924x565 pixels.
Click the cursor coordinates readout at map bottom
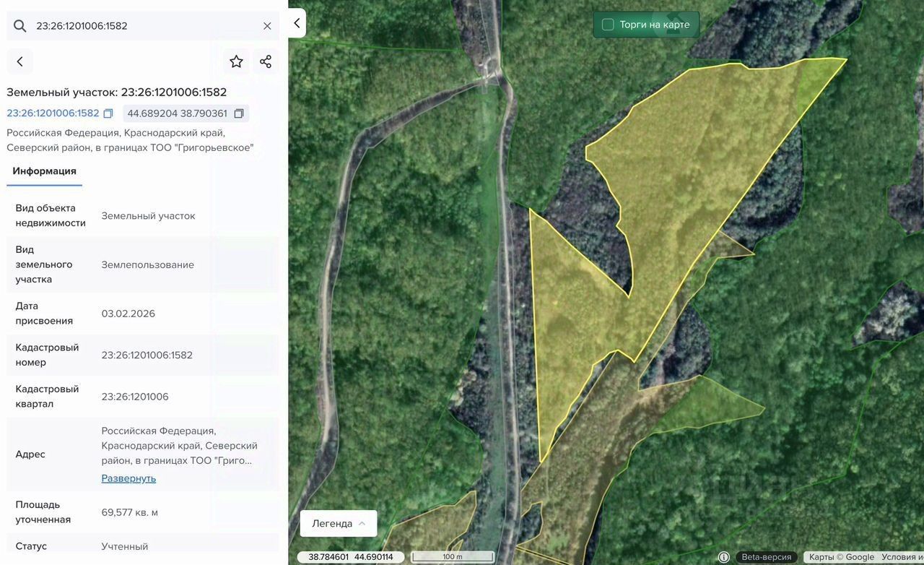click(351, 557)
